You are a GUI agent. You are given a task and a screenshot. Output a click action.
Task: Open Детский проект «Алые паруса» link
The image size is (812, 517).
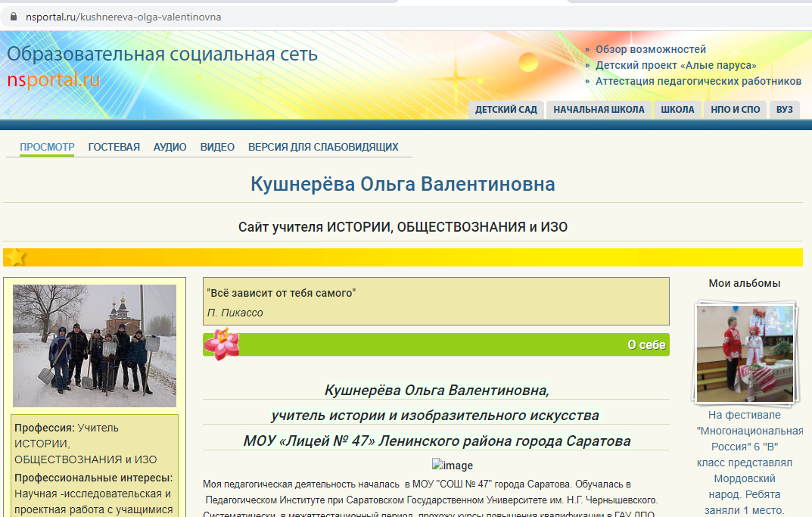tap(676, 66)
